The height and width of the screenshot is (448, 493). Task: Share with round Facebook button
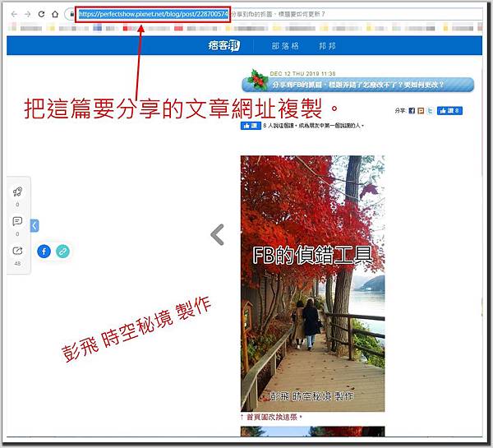44,252
